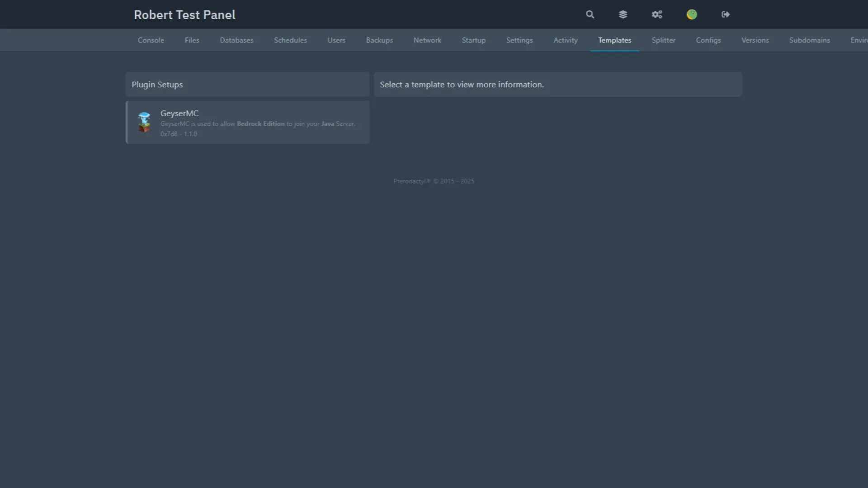Open the Files tab
Image resolution: width=868 pixels, height=488 pixels.
click(x=192, y=40)
